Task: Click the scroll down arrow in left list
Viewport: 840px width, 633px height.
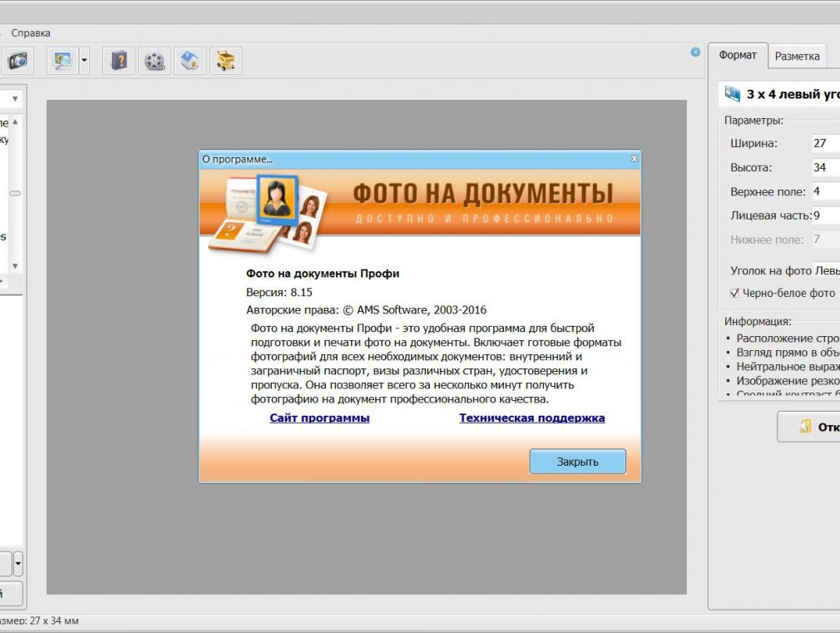Action: point(16,266)
